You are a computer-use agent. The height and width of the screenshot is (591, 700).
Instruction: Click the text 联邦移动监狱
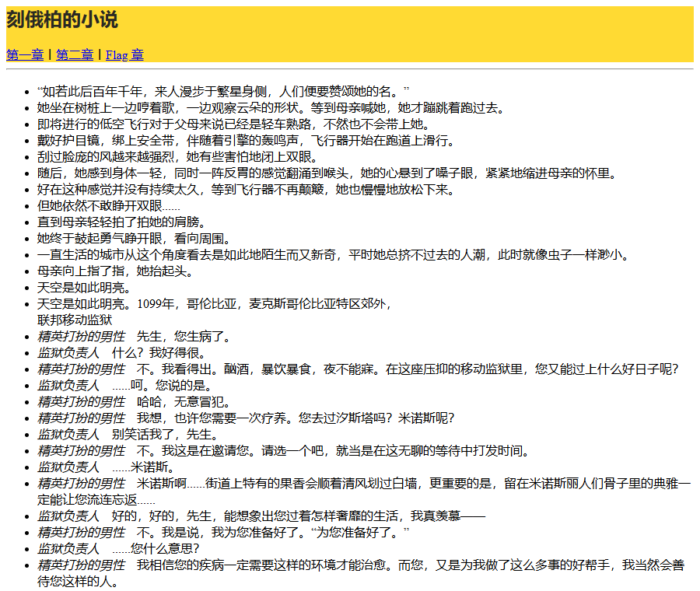(x=75, y=320)
